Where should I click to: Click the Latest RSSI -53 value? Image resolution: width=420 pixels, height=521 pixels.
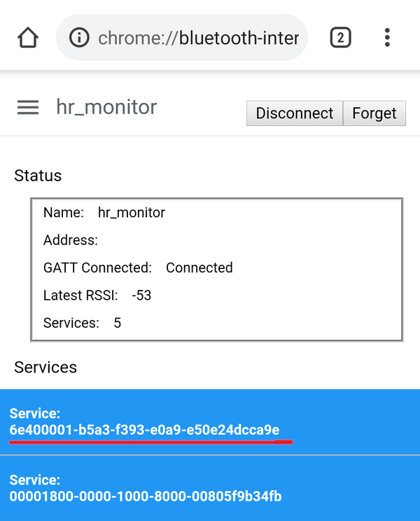point(141,296)
